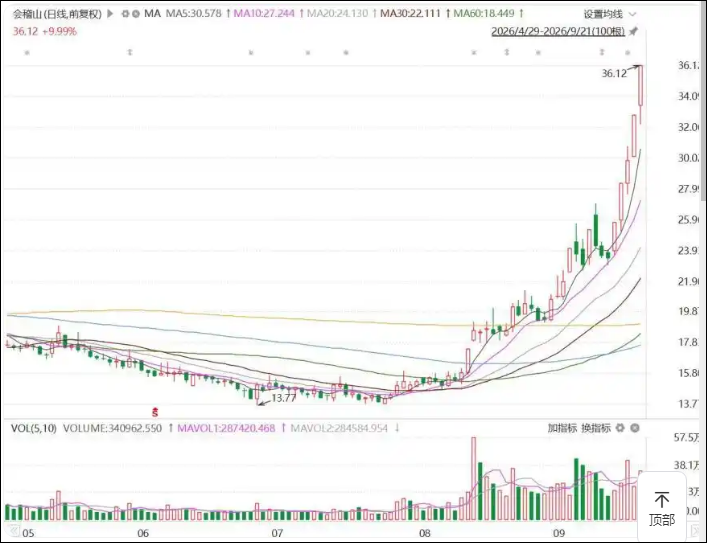Viewport: 707px width, 543px height.
Task: Click the 08 month label on time axis
Action: 425,533
